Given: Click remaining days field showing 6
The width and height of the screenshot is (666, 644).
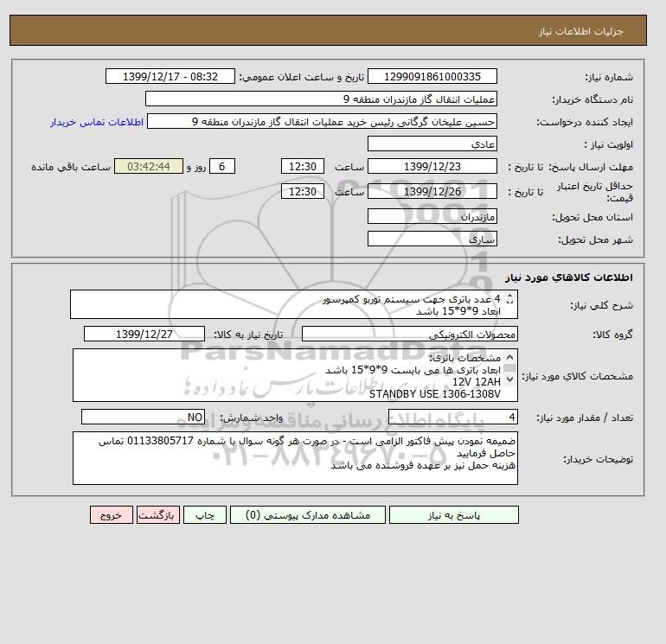Looking at the screenshot, I should point(222,167).
